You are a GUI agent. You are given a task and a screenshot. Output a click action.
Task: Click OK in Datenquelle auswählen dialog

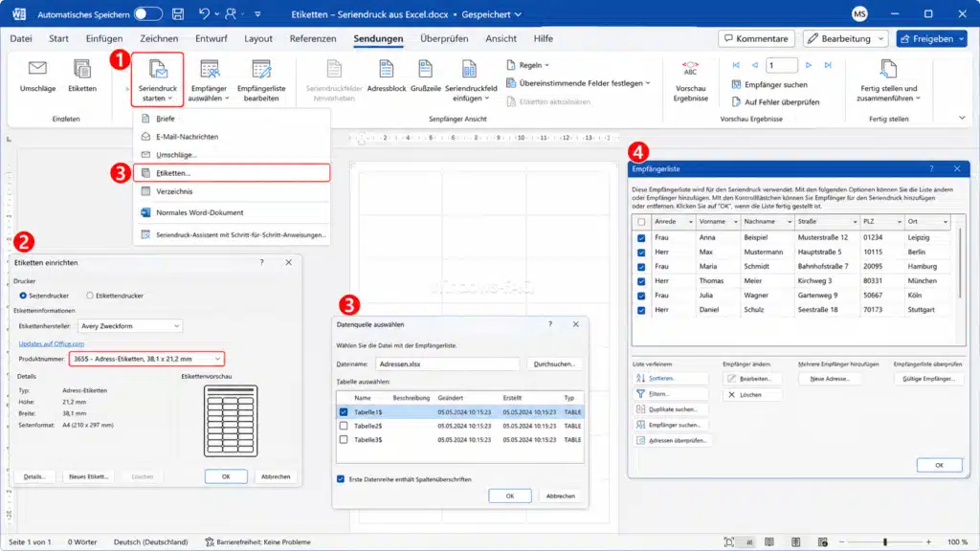click(x=510, y=496)
